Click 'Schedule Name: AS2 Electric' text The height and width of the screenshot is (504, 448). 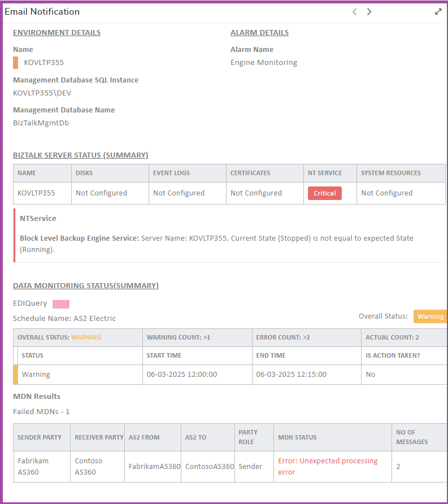(x=64, y=318)
